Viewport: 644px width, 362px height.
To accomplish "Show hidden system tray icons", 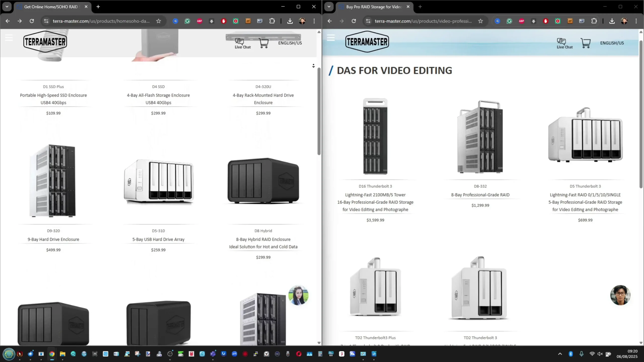I will [560, 354].
